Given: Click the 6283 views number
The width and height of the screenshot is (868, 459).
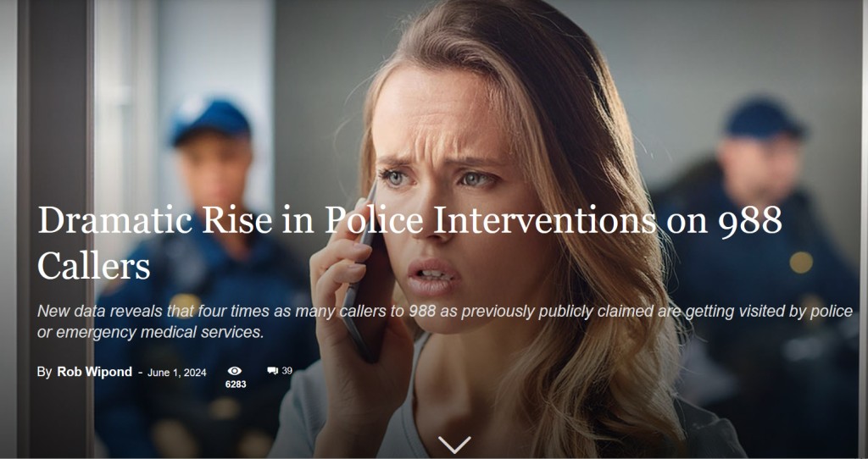Looking at the screenshot, I should point(236,384).
